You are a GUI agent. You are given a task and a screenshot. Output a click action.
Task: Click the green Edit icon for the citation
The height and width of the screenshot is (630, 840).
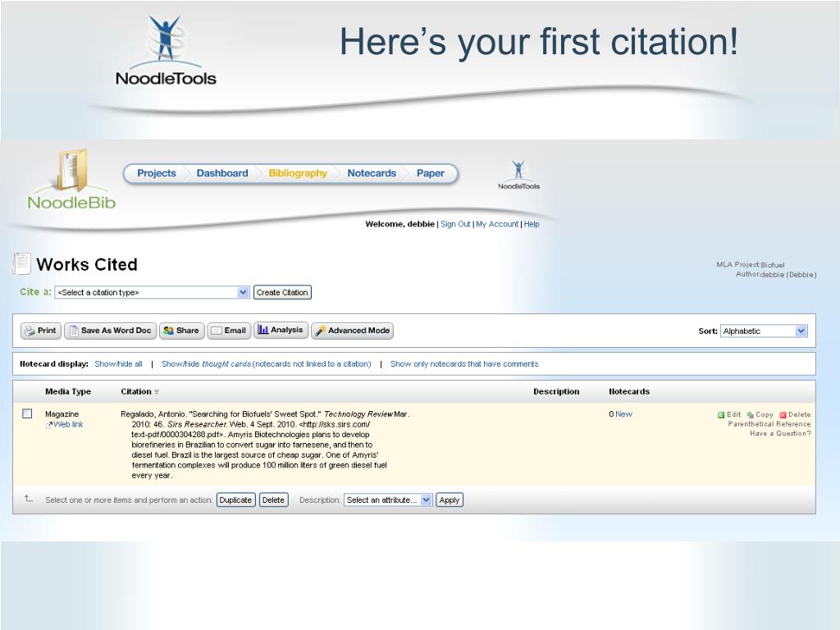pos(721,414)
